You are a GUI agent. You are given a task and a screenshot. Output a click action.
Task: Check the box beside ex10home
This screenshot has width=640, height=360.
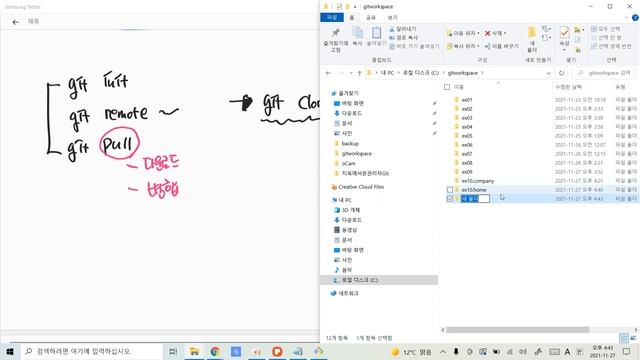pos(450,190)
